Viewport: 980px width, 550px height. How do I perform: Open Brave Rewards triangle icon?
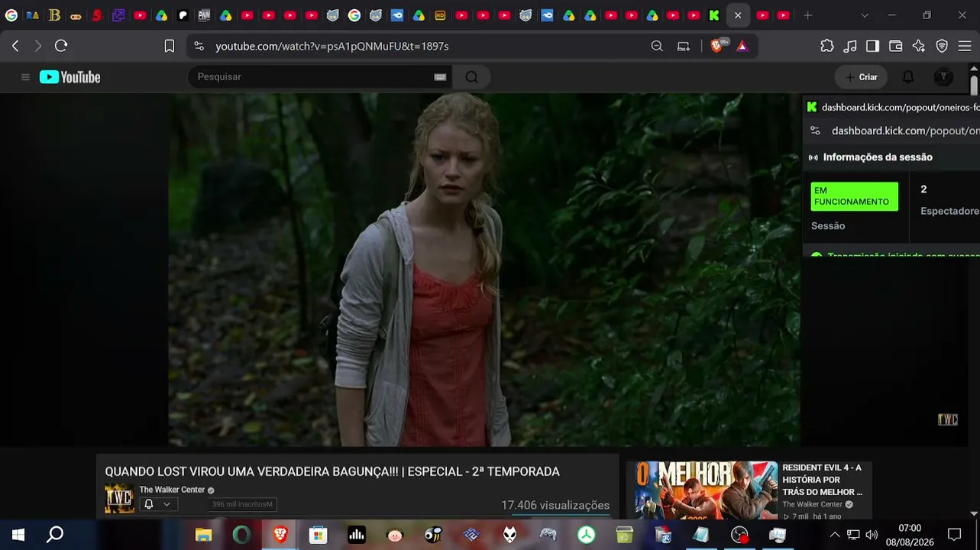click(x=742, y=46)
